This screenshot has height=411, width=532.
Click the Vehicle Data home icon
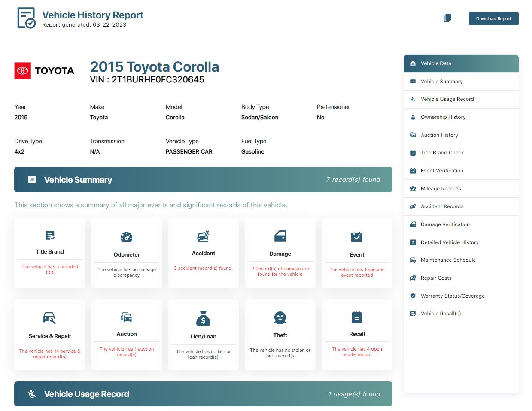(x=413, y=63)
